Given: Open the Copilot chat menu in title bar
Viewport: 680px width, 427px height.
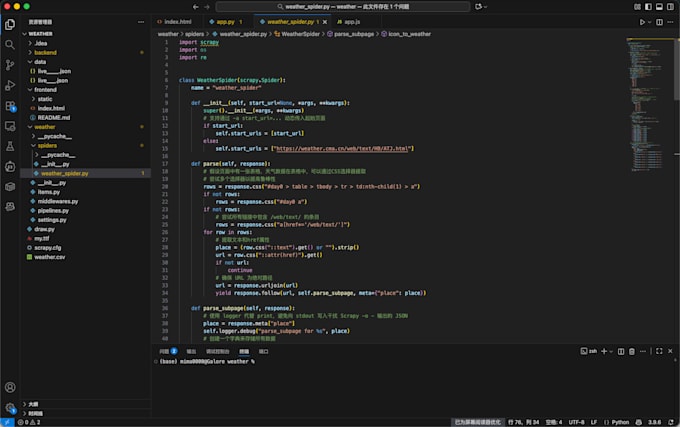Looking at the screenshot, I should pyautogui.click(x=481, y=7).
